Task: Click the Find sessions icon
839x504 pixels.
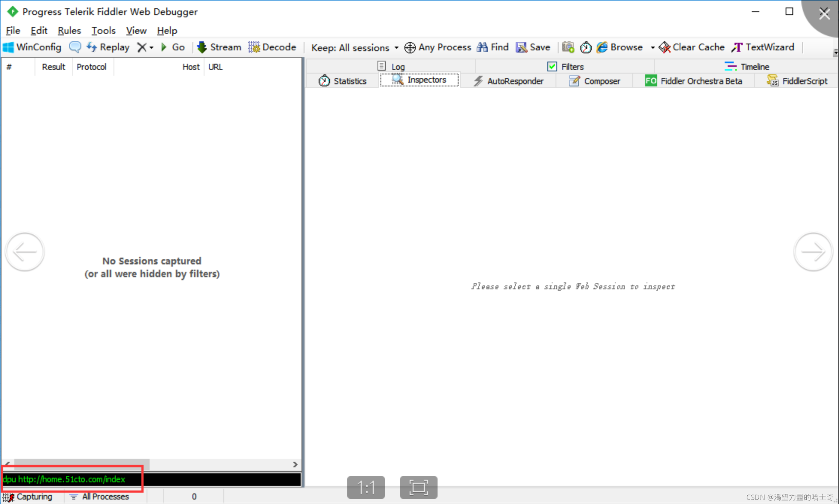Action: (x=491, y=47)
